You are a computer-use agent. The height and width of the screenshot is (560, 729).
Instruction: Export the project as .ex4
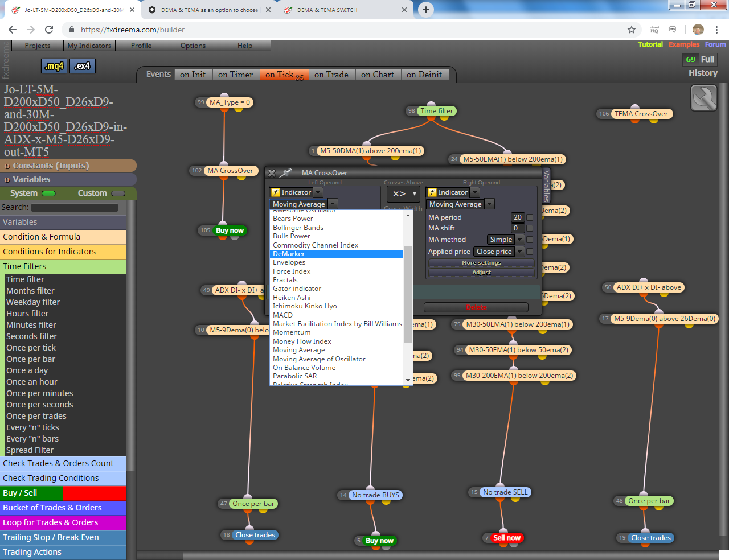point(83,66)
